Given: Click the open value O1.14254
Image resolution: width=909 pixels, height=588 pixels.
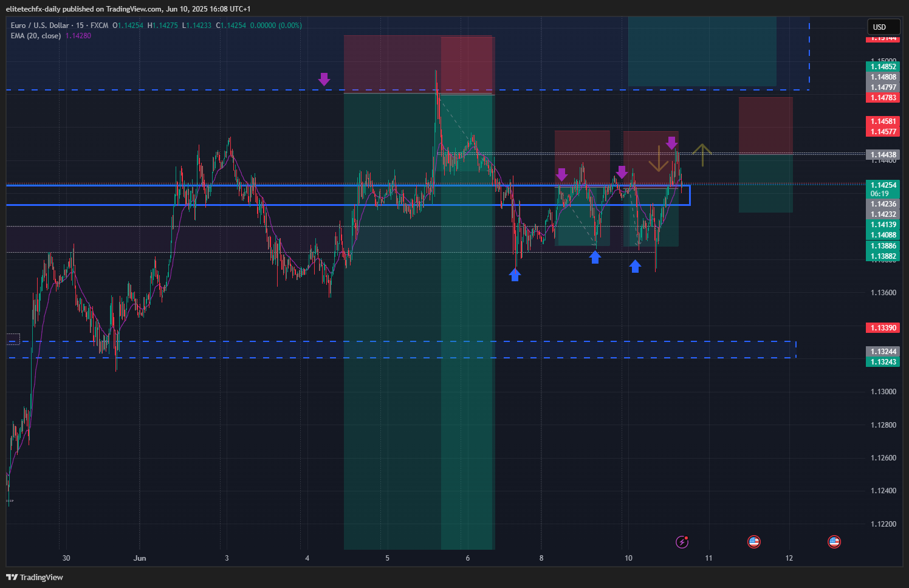Looking at the screenshot, I should 128,26.
